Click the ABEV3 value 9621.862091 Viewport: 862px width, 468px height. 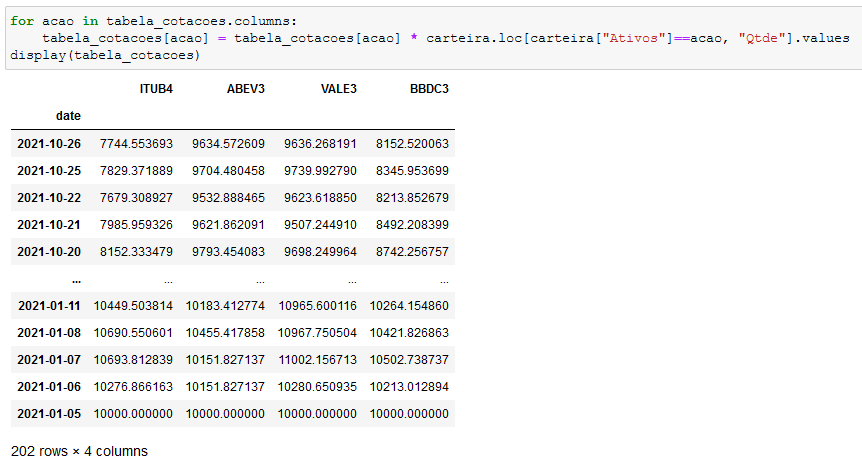pos(228,225)
